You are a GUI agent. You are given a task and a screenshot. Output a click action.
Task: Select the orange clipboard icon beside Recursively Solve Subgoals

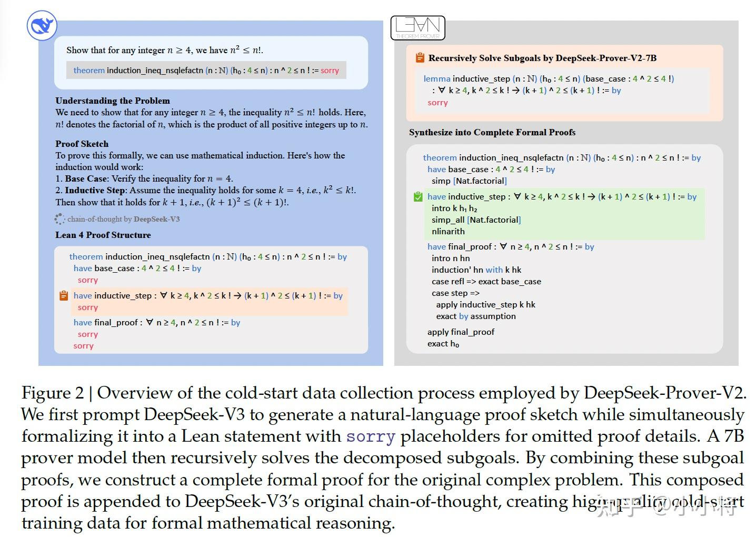pos(419,58)
